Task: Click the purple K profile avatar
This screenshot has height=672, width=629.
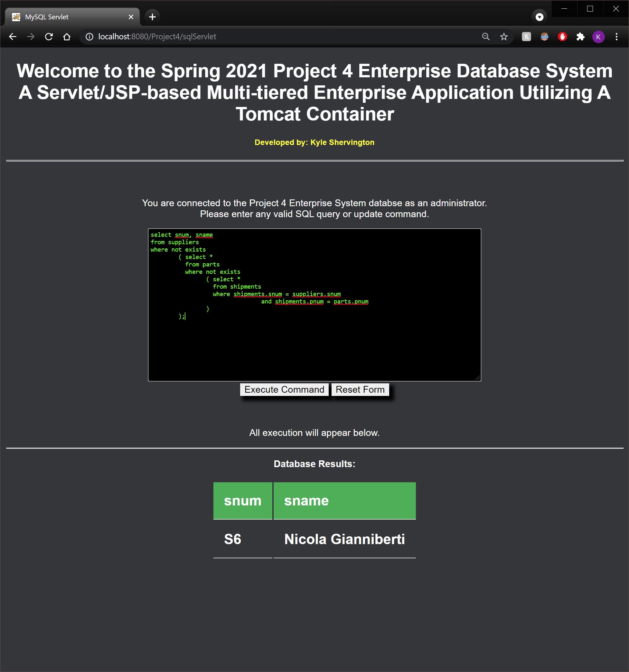Action: click(598, 36)
